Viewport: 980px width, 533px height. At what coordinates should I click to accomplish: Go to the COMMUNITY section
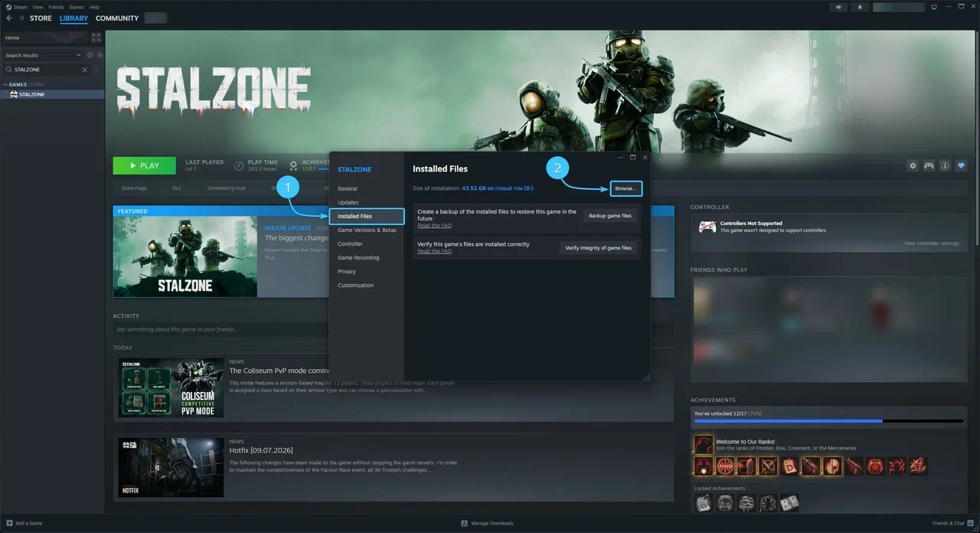point(117,18)
